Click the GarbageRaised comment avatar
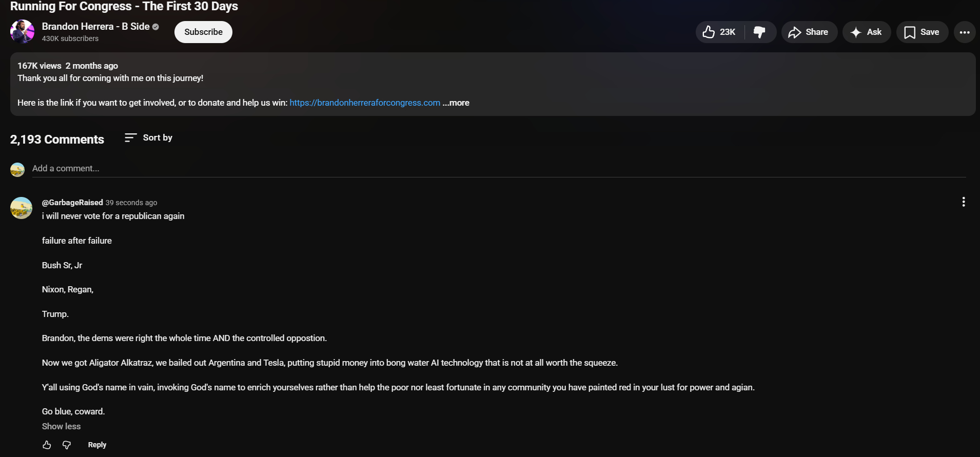 pyautogui.click(x=21, y=208)
